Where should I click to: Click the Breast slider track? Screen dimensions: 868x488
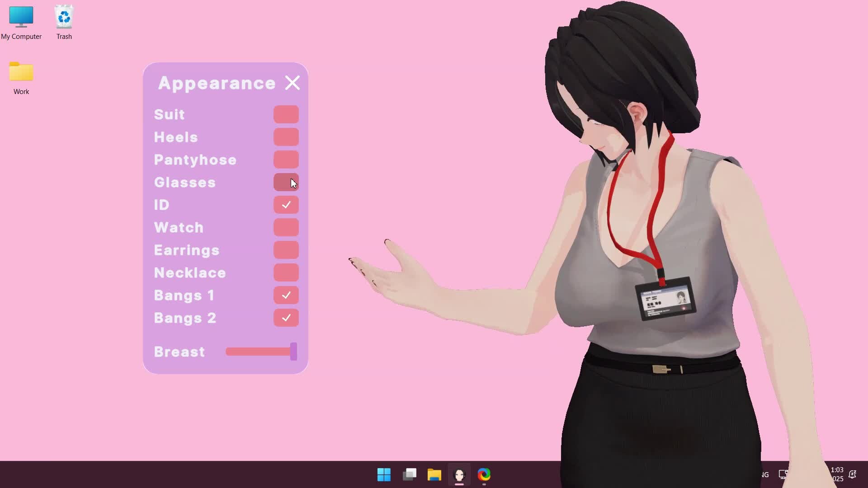coord(258,352)
